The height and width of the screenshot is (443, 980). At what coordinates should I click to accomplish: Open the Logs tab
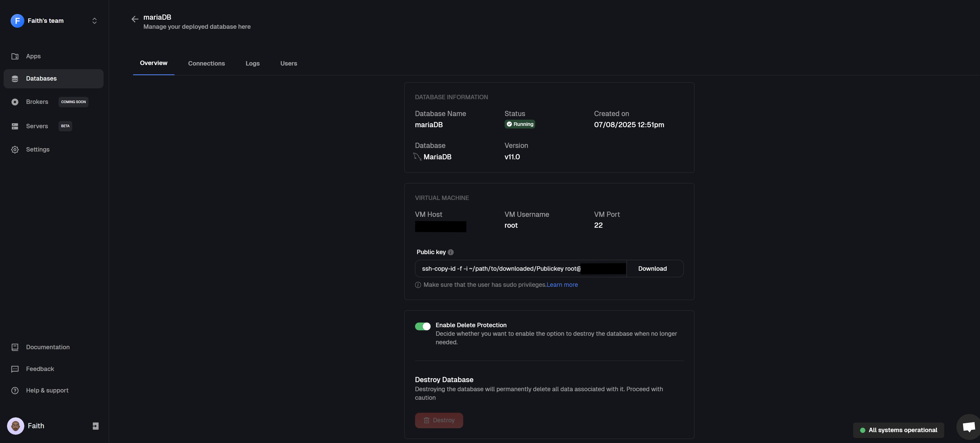pyautogui.click(x=252, y=63)
